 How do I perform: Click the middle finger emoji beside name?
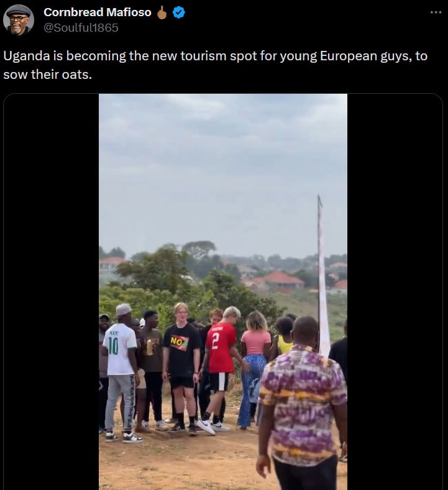point(162,12)
